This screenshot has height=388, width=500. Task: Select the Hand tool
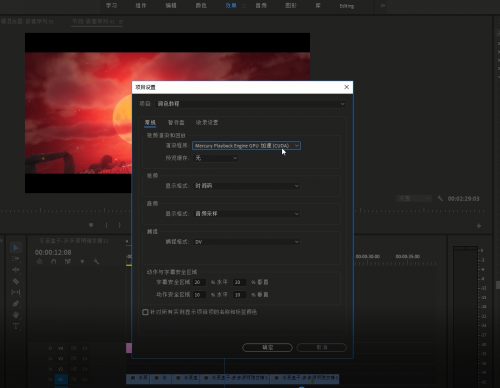tap(16, 315)
